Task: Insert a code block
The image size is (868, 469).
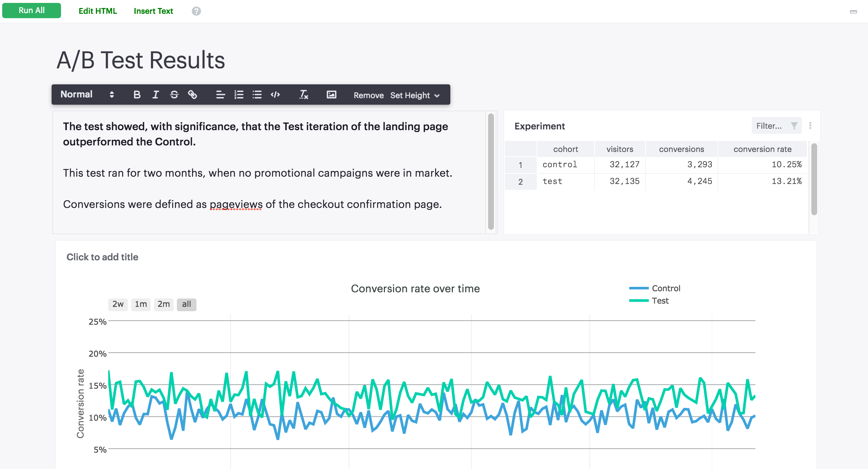Action: [275, 95]
